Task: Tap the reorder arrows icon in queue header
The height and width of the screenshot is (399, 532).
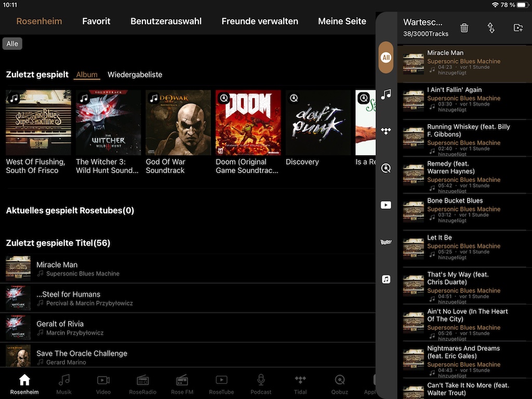Action: (490, 28)
